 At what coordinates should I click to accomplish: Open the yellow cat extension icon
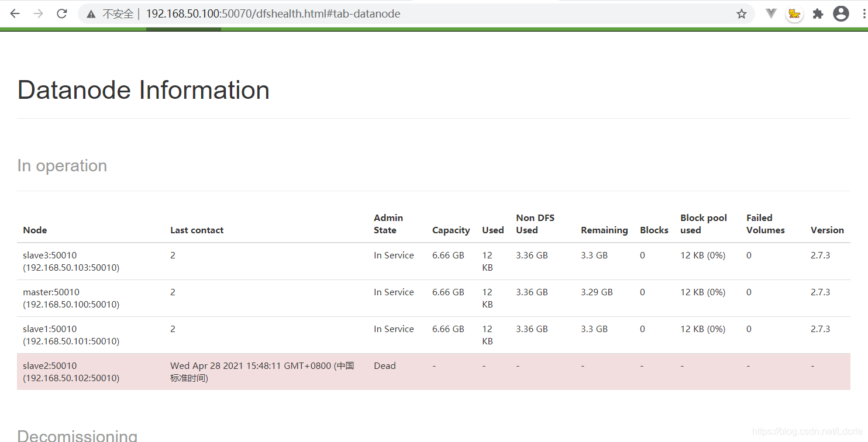click(794, 14)
